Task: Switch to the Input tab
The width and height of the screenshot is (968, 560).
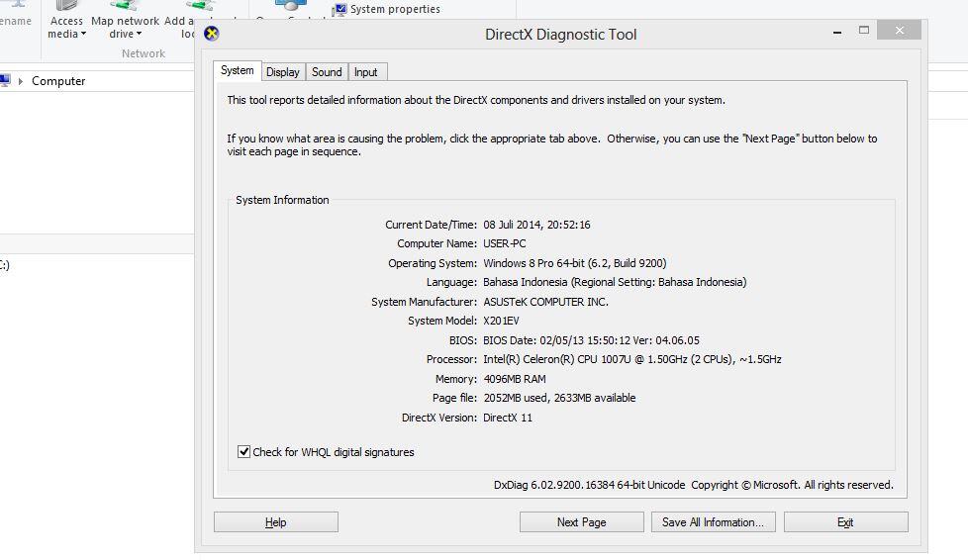Action: [365, 72]
